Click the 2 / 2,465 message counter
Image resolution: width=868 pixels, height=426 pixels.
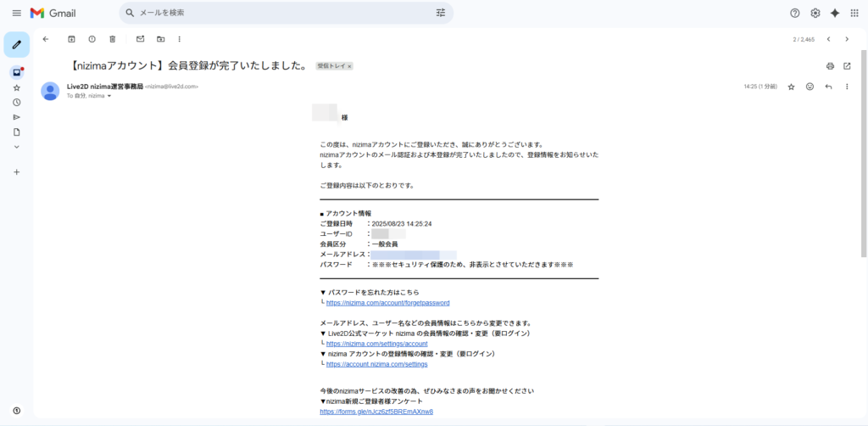pyautogui.click(x=804, y=40)
